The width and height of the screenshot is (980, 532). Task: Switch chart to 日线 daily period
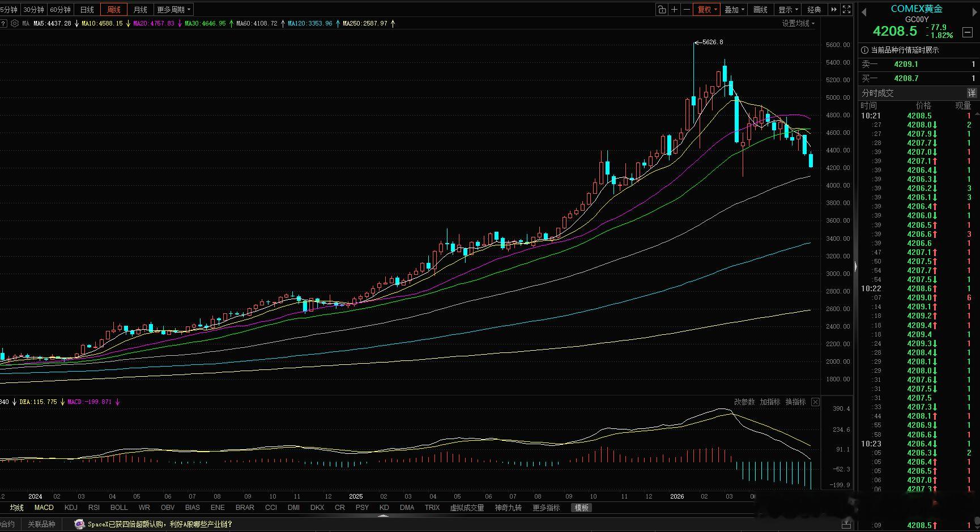click(x=87, y=10)
